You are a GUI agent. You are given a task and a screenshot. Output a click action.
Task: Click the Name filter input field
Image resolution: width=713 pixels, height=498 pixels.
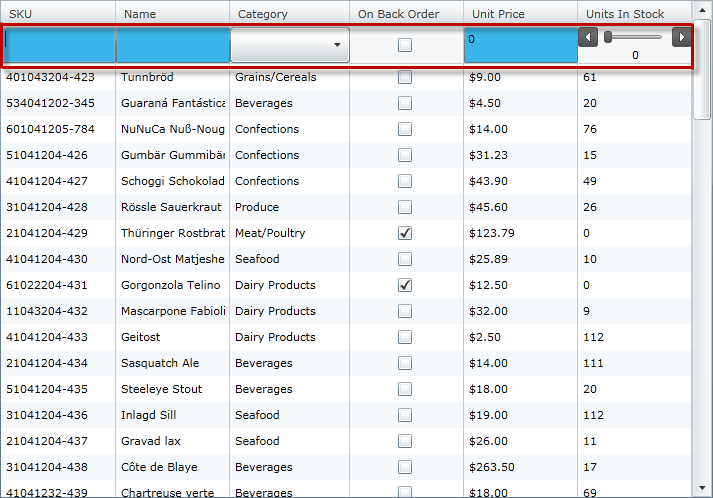point(173,45)
